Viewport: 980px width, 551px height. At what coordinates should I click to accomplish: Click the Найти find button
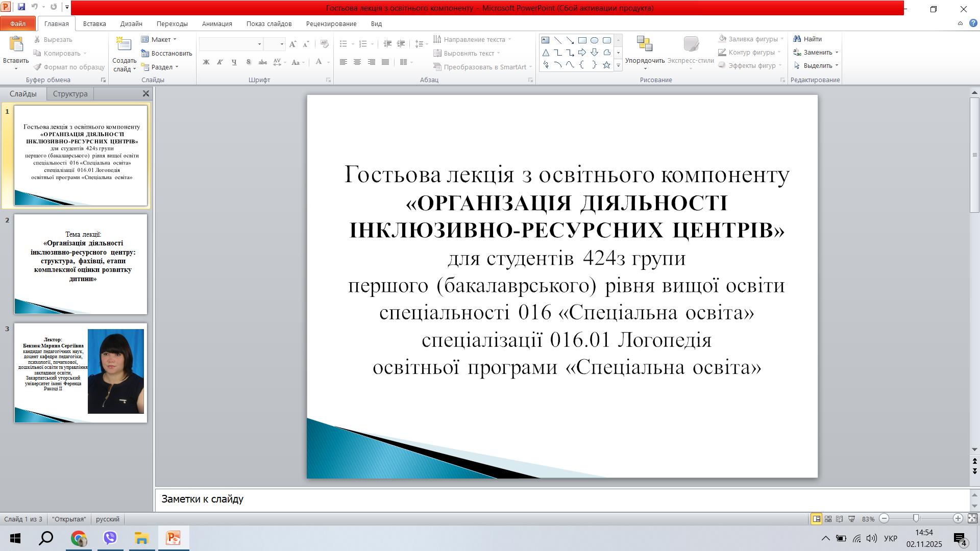[x=807, y=39]
